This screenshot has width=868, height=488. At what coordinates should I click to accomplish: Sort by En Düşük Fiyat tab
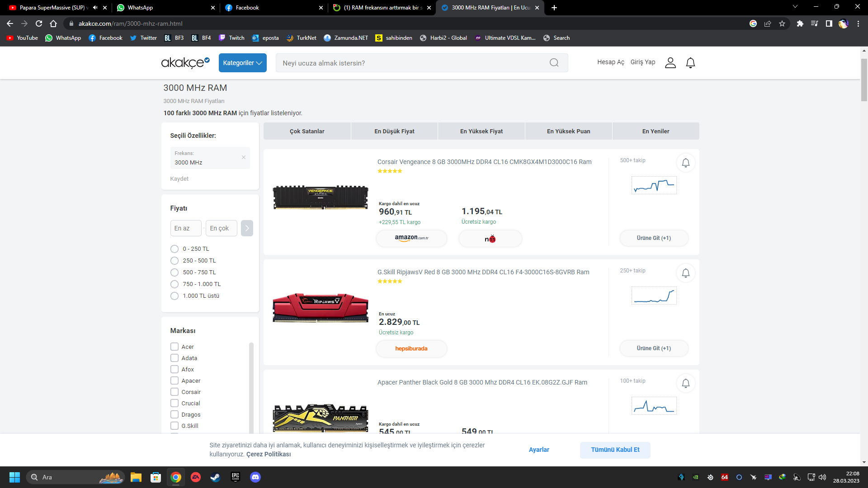tap(394, 131)
